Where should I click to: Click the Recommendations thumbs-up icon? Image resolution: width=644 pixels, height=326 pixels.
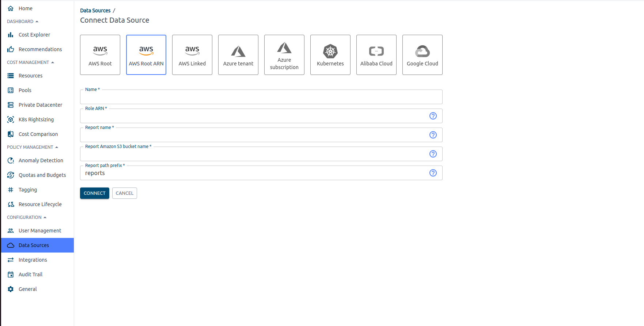11,49
